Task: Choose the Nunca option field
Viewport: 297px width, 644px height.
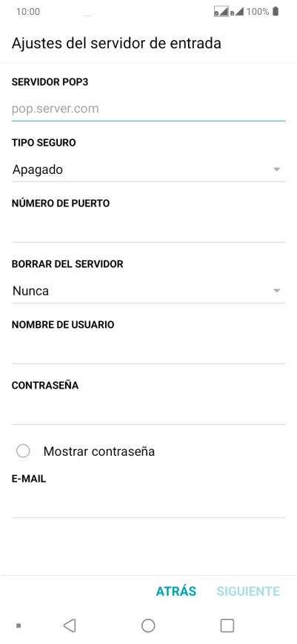Action: point(148,291)
